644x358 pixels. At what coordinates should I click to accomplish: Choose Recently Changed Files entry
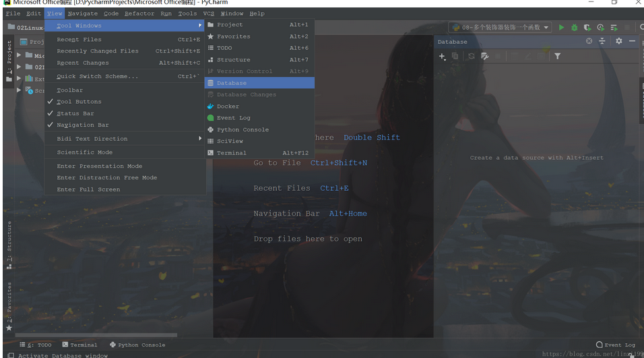tap(125, 51)
